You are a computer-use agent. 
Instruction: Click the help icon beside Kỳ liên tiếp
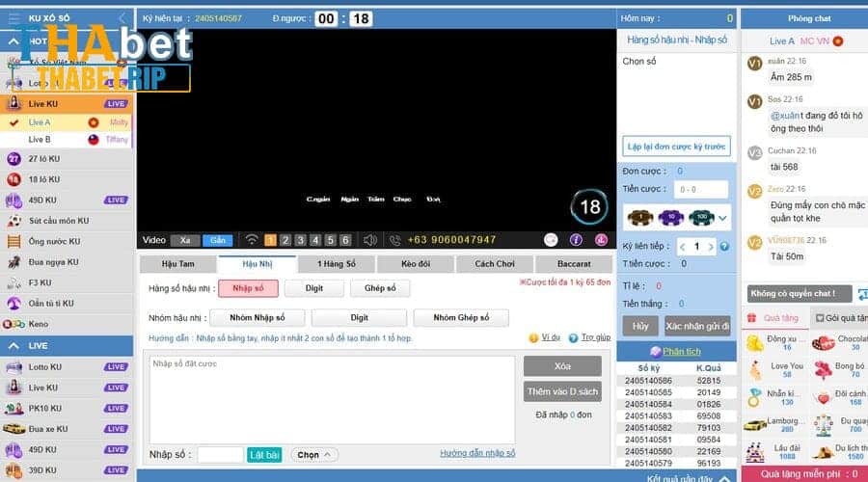724,247
